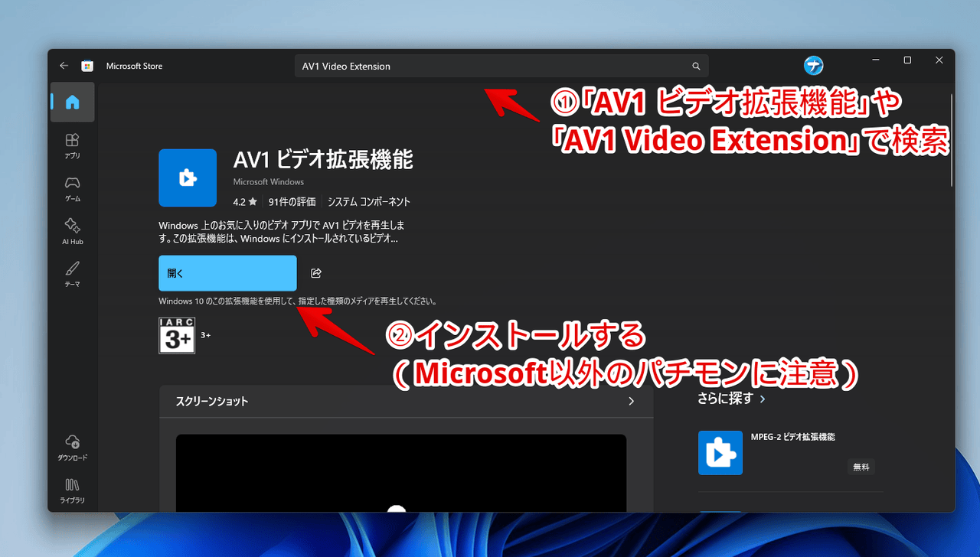The width and height of the screenshot is (980, 557).
Task: Open the user profile avatar
Action: pyautogui.click(x=813, y=66)
